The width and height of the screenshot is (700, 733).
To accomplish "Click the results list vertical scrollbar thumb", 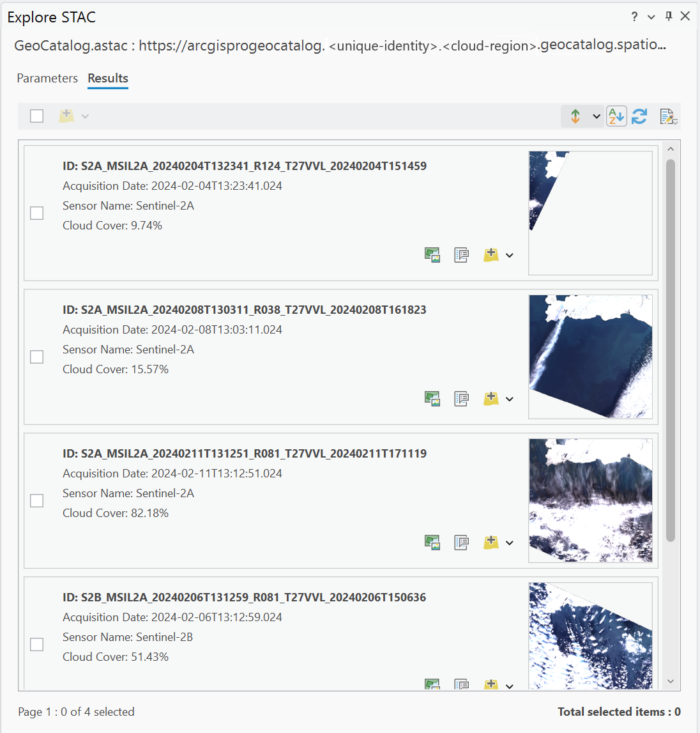I will pyautogui.click(x=671, y=351).
